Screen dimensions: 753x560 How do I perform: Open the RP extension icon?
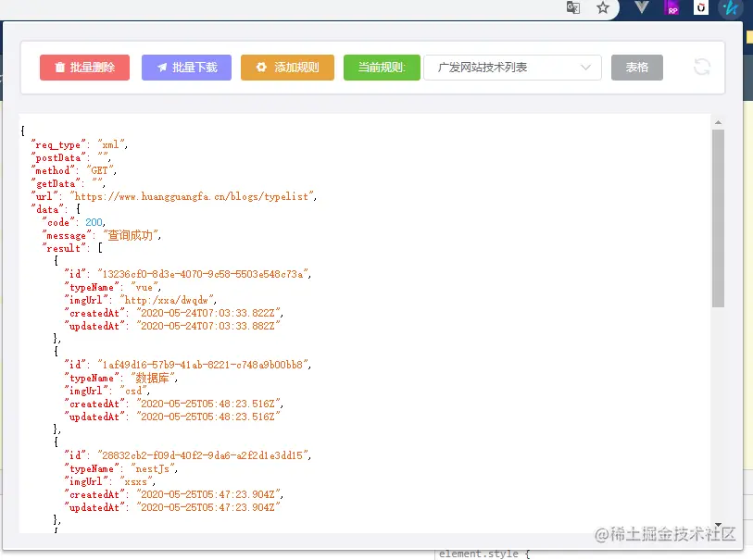coord(672,7)
